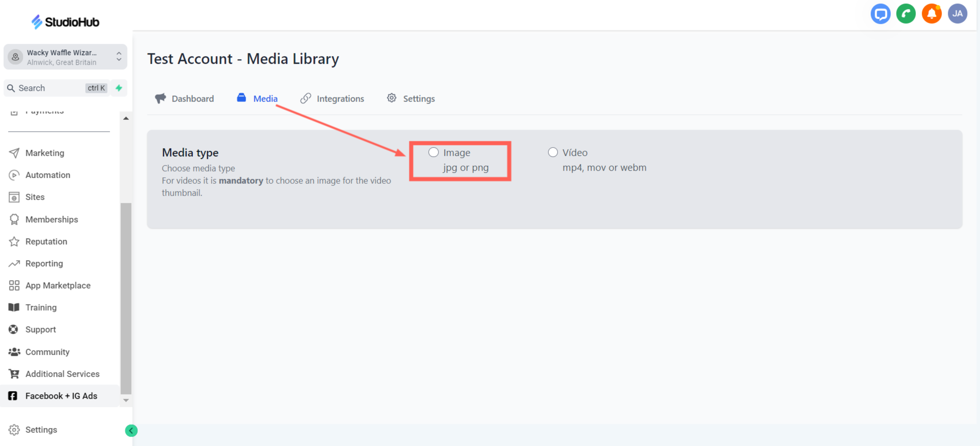Viewport: 980px width, 446px height.
Task: Open the orange notifications bell
Action: pyautogui.click(x=931, y=14)
